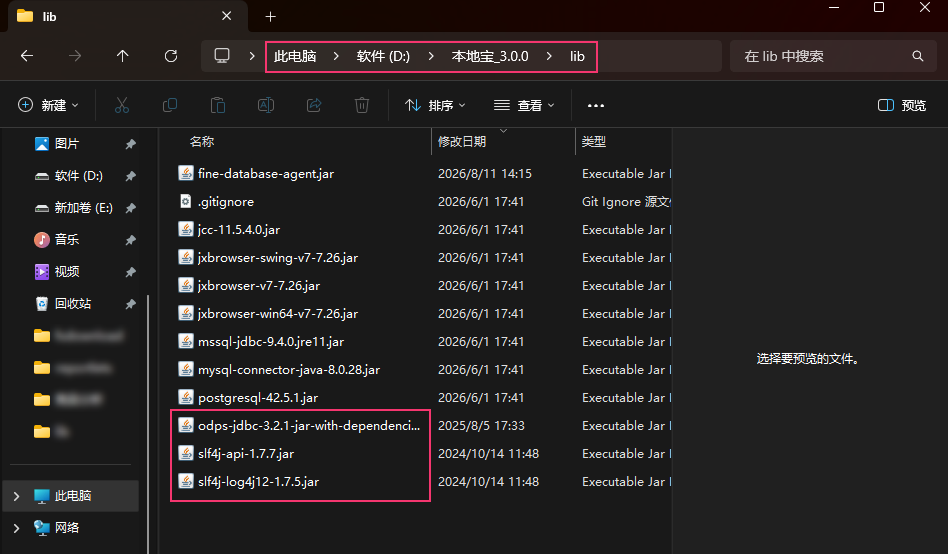948x554 pixels.
Task: Open 视频 in the sidebar
Action: 67,272
